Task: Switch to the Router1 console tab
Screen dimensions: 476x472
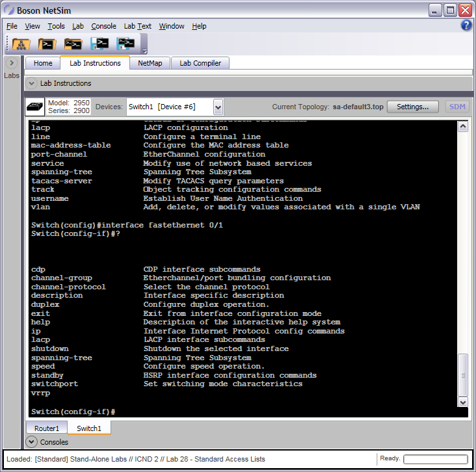Action: point(47,428)
